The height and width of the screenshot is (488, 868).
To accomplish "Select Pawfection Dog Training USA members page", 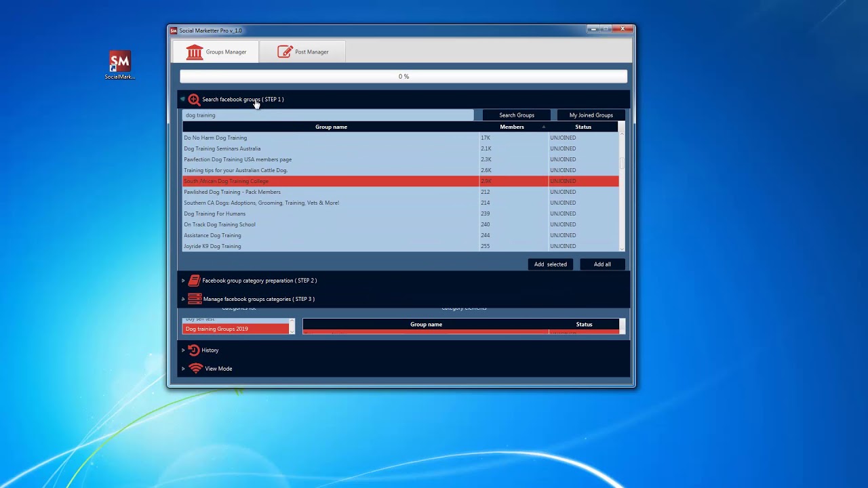I will (x=401, y=159).
